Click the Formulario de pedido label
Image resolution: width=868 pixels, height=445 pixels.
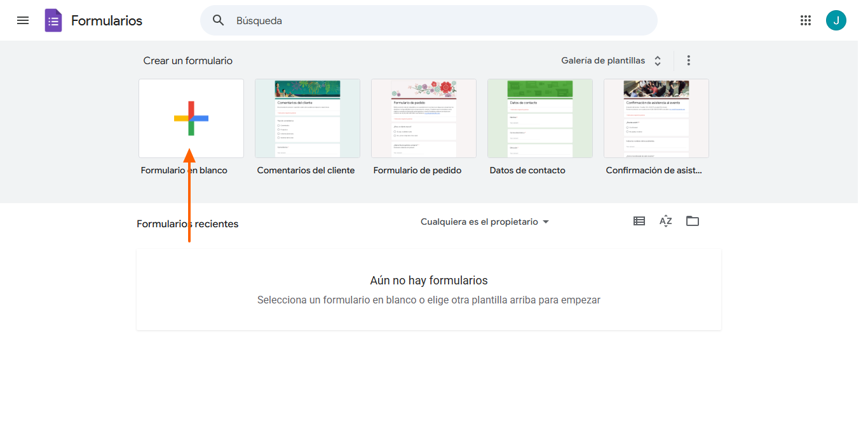[417, 170]
